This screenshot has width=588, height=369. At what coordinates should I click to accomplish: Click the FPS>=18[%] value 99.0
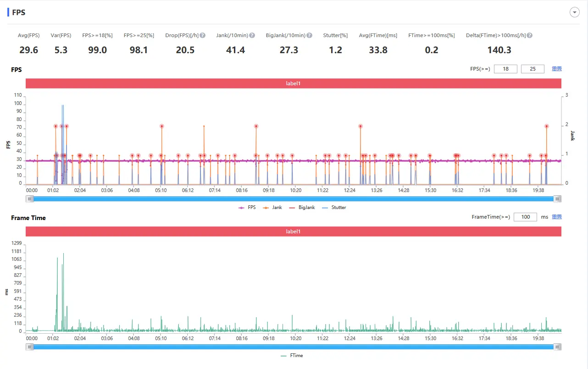coord(97,50)
